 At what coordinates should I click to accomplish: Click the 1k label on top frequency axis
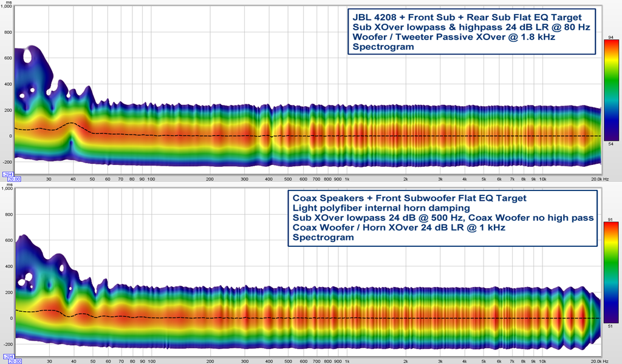pyautogui.click(x=346, y=180)
